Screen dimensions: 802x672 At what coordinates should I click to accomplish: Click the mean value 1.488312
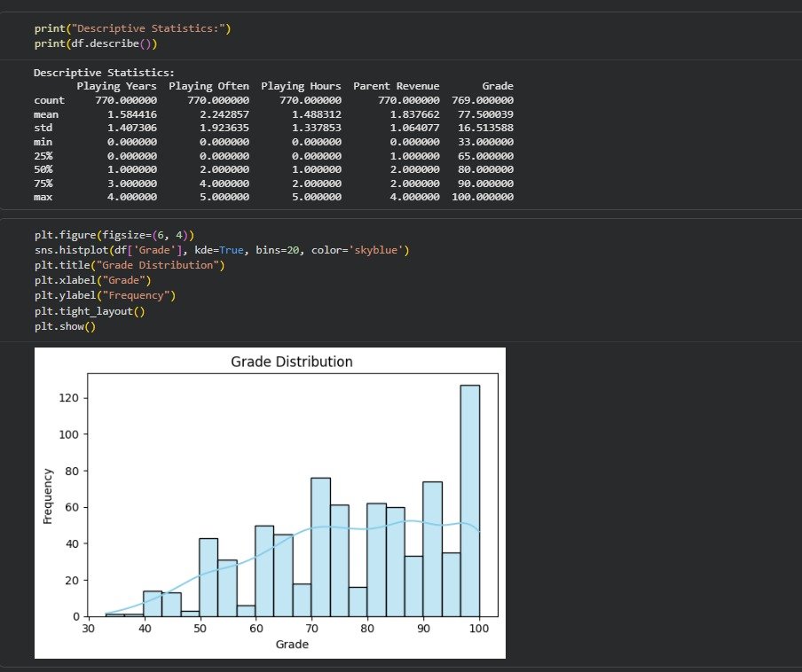click(317, 114)
